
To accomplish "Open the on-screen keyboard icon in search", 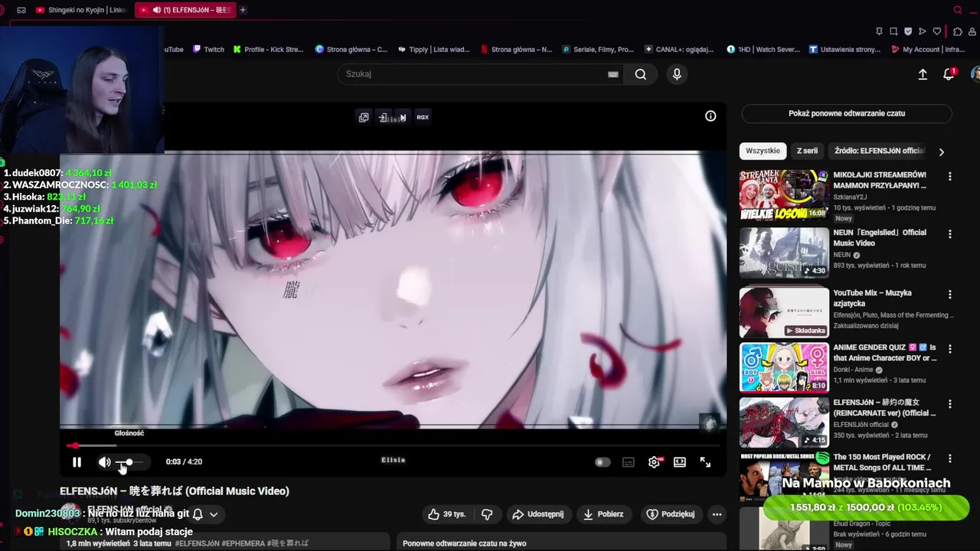I will pyautogui.click(x=612, y=74).
